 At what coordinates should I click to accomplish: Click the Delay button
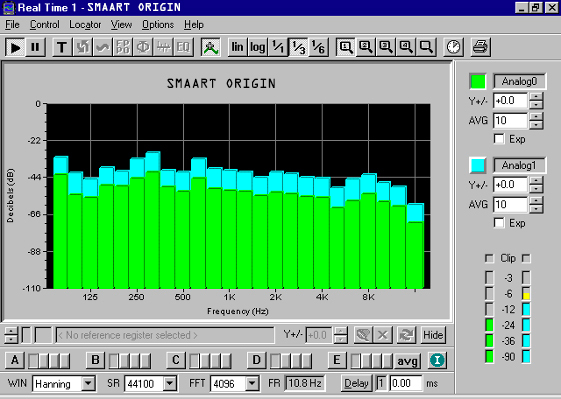(x=356, y=384)
